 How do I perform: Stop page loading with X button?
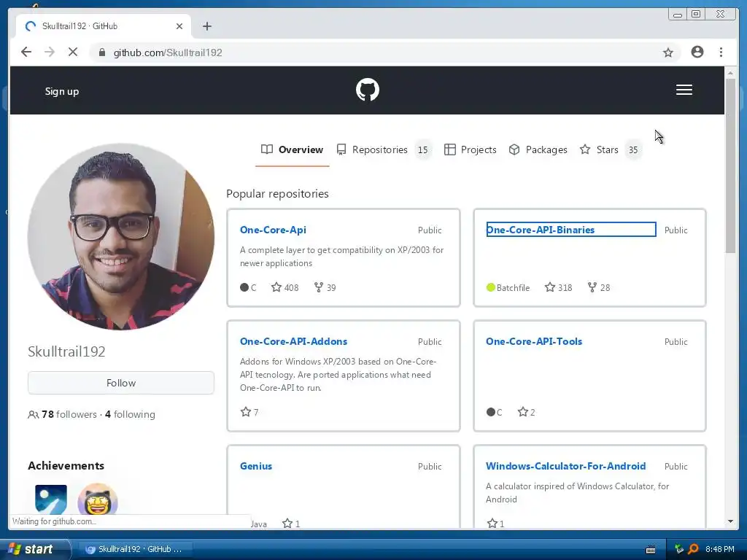coord(73,52)
